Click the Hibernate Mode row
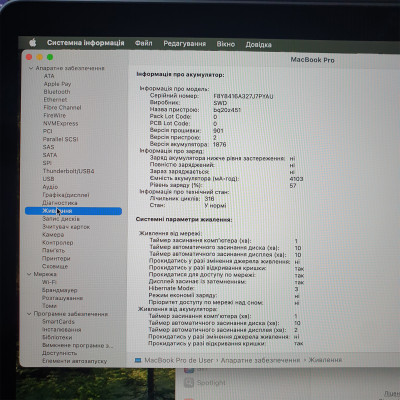This screenshot has width=400, height=400. click(223, 289)
